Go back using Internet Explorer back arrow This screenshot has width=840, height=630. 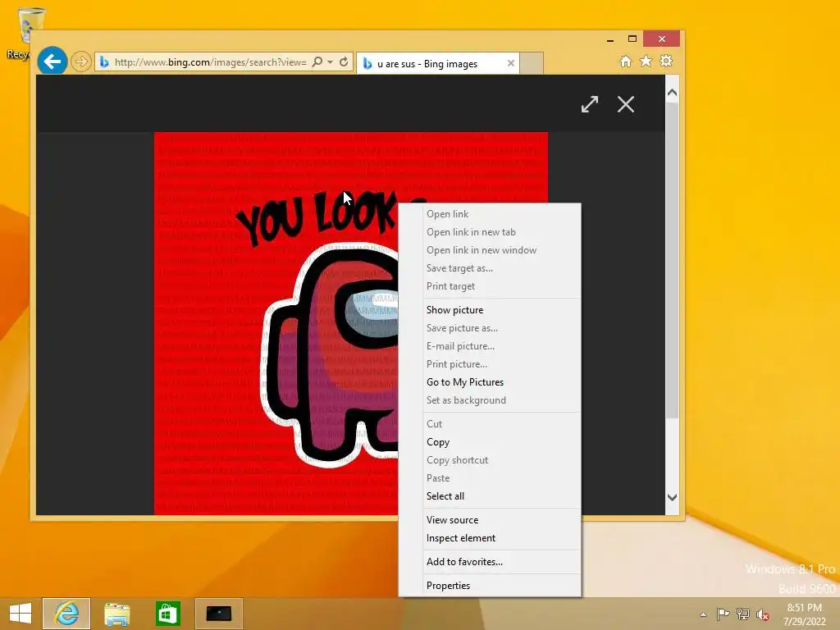tap(52, 62)
